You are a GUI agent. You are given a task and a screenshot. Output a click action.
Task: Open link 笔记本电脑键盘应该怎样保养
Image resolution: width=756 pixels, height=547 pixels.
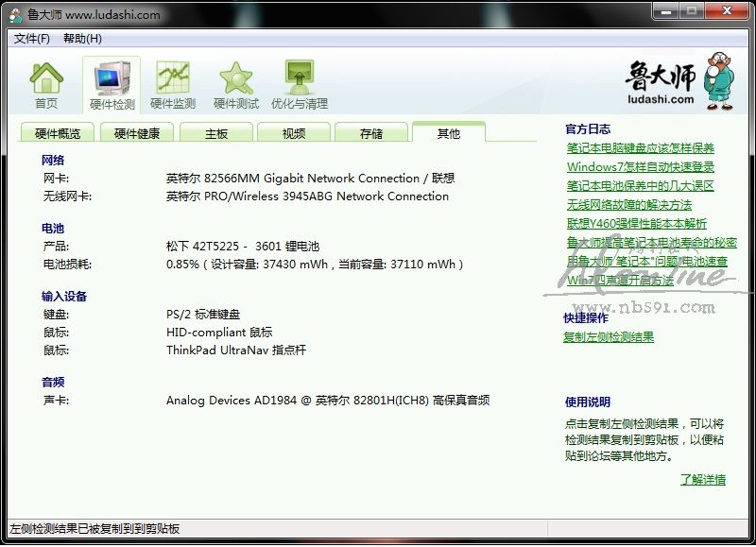click(641, 148)
